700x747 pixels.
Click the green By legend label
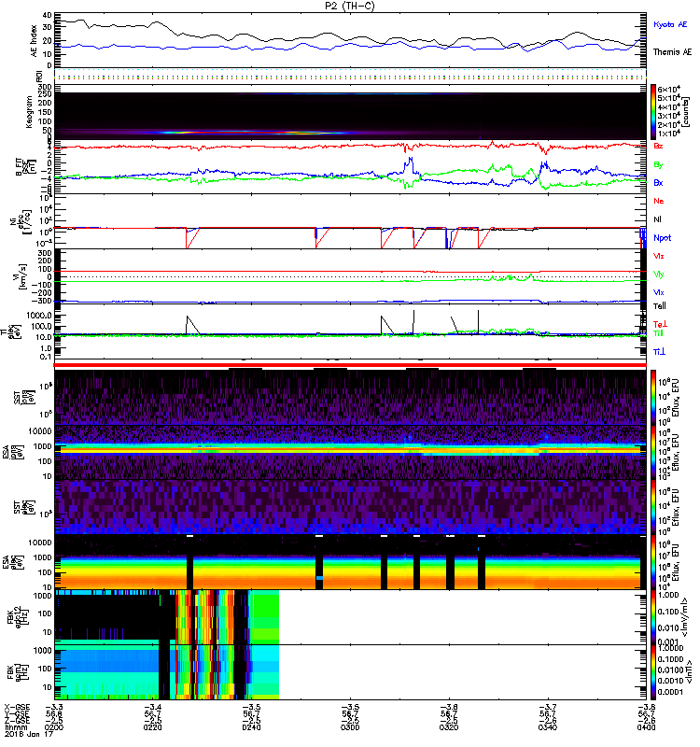(658, 164)
